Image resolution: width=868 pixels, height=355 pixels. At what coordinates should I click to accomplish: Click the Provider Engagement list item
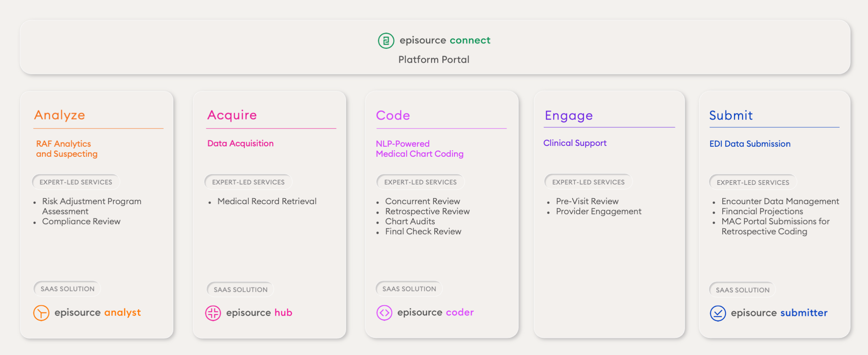click(598, 211)
